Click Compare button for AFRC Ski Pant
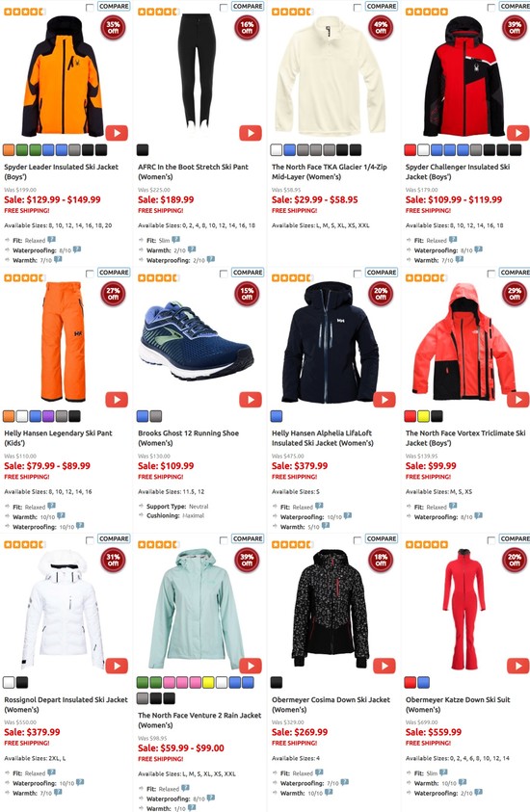Viewport: 530px width, 812px height. (x=247, y=6)
